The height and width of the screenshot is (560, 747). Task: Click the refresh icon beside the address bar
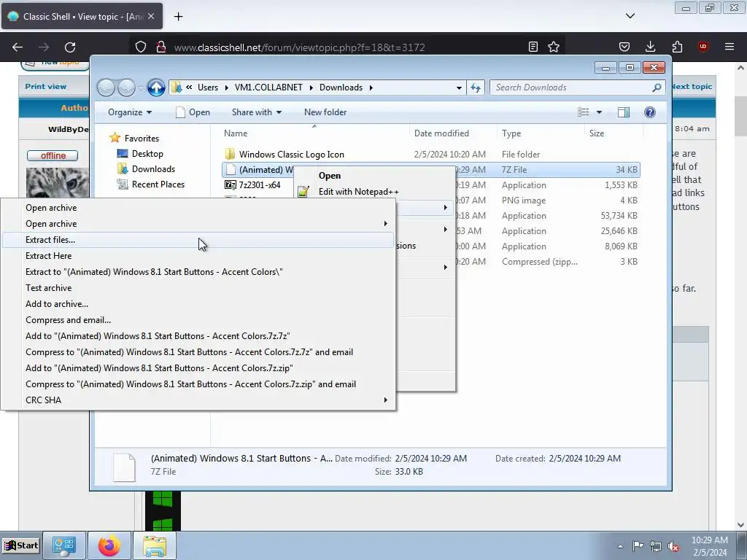(x=476, y=87)
